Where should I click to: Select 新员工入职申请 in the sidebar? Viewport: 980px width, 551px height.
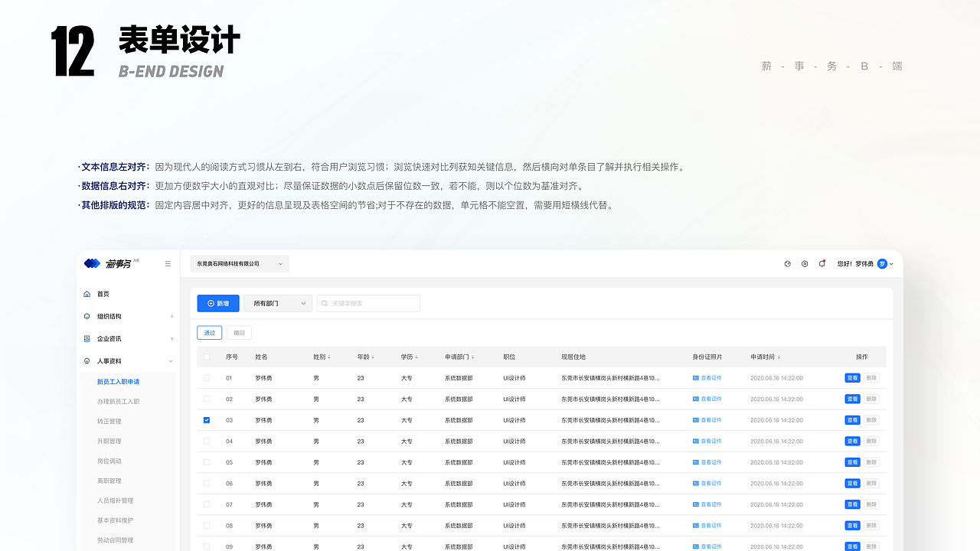click(118, 382)
